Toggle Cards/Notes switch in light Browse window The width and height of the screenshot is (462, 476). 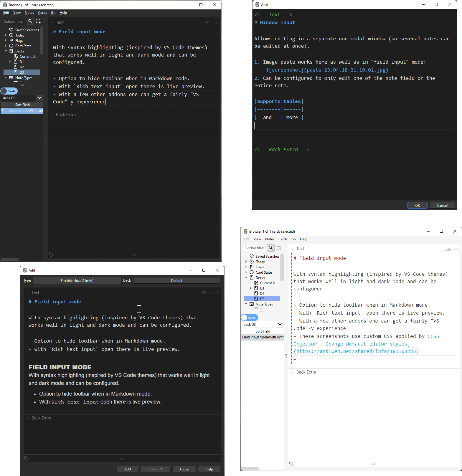point(250,318)
